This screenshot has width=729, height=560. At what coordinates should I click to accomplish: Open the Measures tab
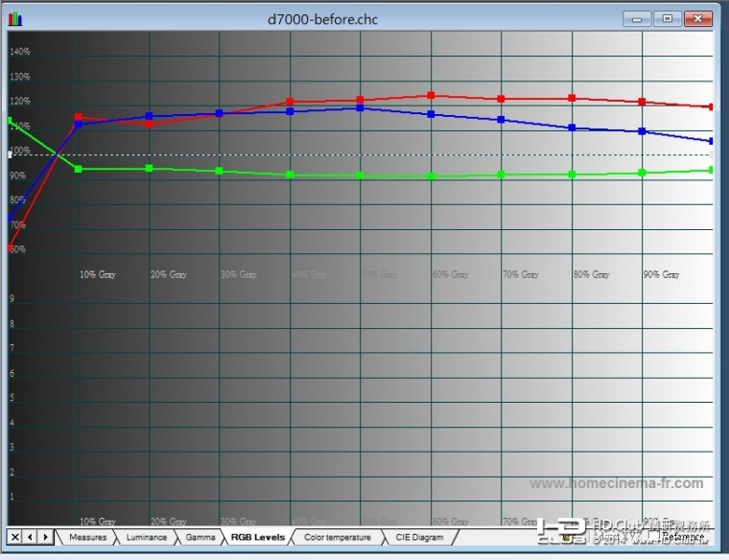click(88, 537)
